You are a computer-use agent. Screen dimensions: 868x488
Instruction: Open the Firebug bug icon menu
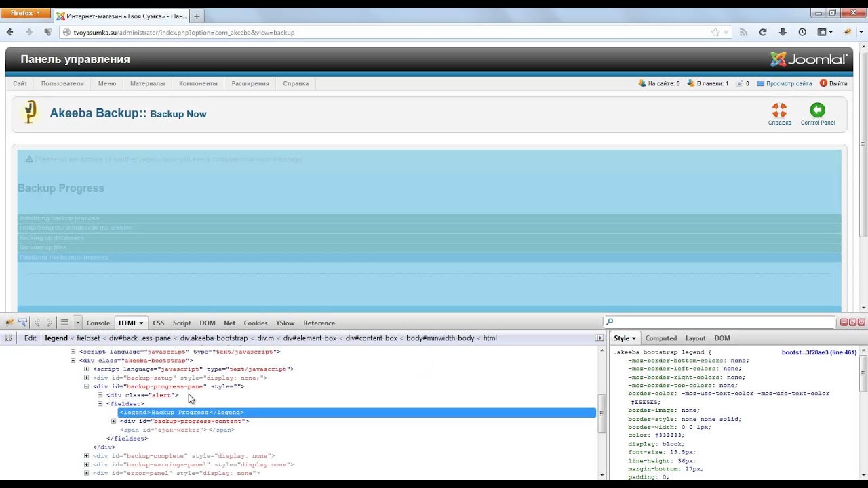coord(9,323)
